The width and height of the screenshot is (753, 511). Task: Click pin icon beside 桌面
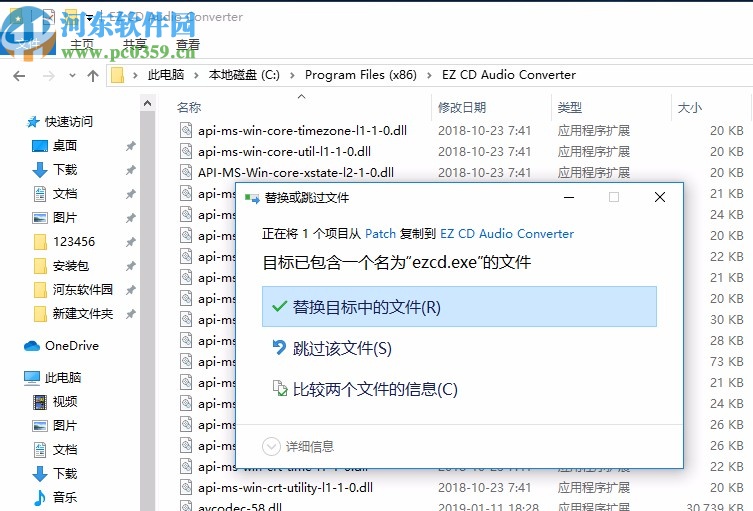pos(130,146)
